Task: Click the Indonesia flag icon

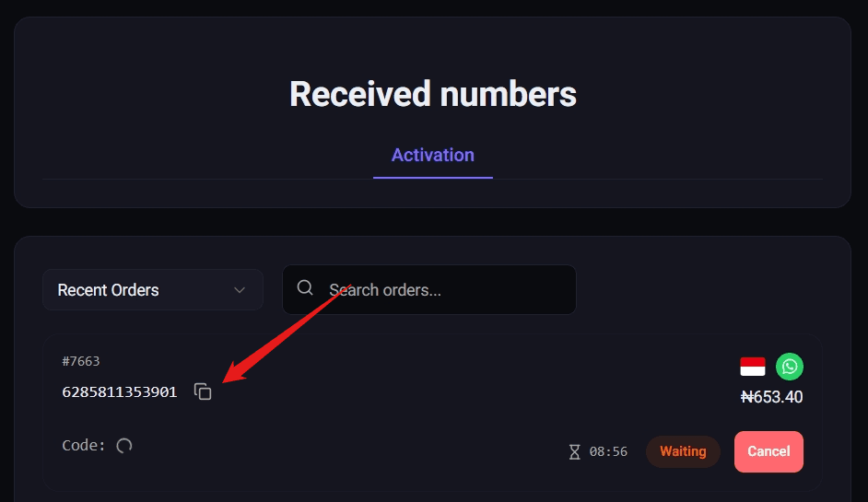Action: 753,367
